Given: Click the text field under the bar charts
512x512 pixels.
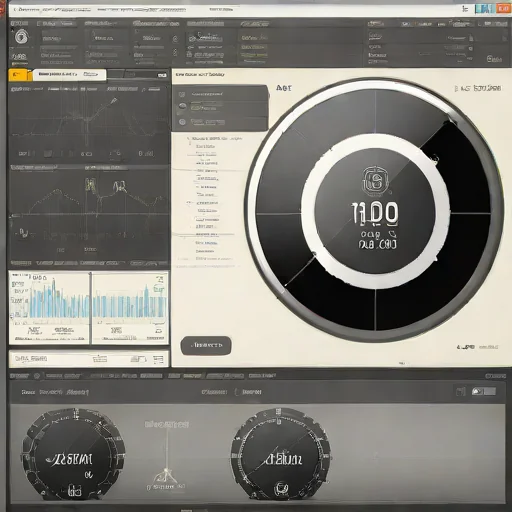Looking at the screenshot, I should (x=89, y=359).
